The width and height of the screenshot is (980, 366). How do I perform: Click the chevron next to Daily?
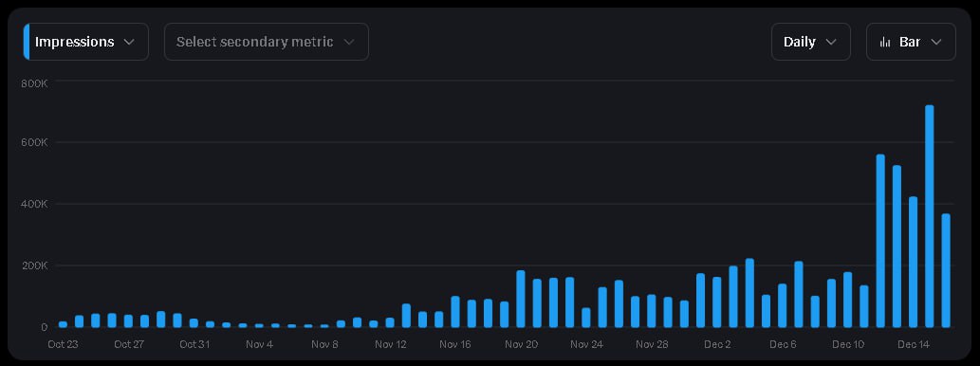[x=831, y=42]
